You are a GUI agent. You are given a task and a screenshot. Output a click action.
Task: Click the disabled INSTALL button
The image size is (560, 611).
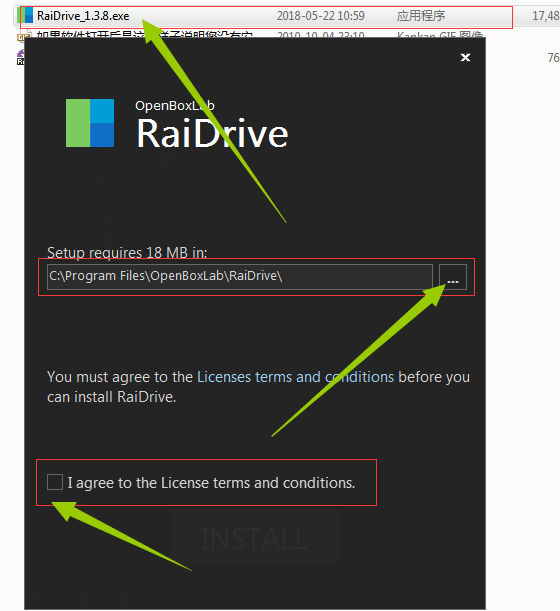click(x=254, y=537)
